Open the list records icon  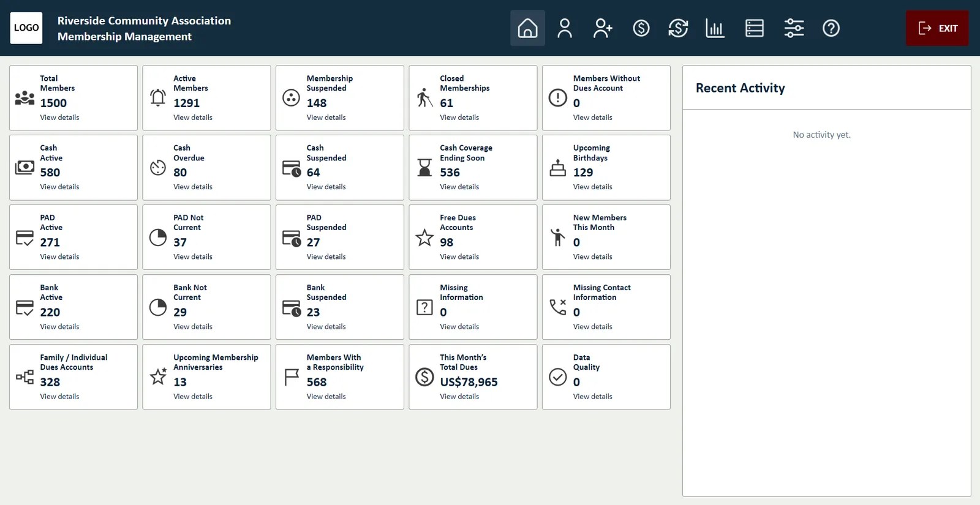point(755,28)
